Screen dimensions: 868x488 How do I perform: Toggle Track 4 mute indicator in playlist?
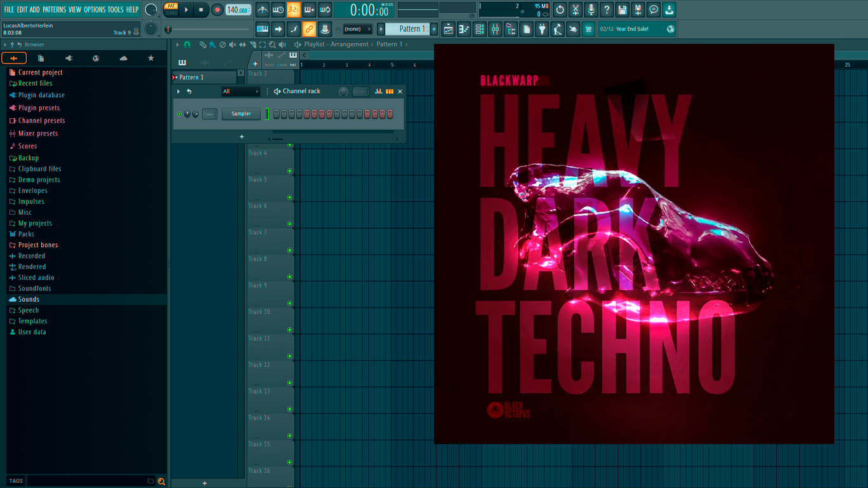click(290, 171)
